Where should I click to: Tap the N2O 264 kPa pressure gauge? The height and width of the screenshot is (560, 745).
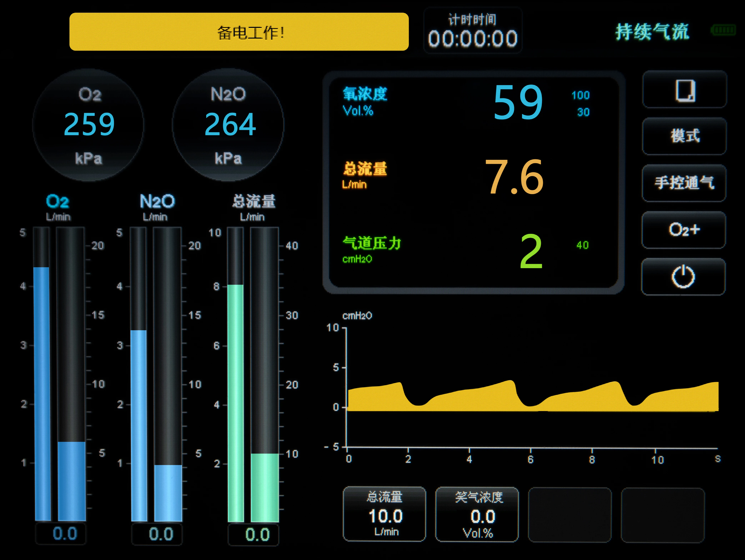tap(228, 125)
